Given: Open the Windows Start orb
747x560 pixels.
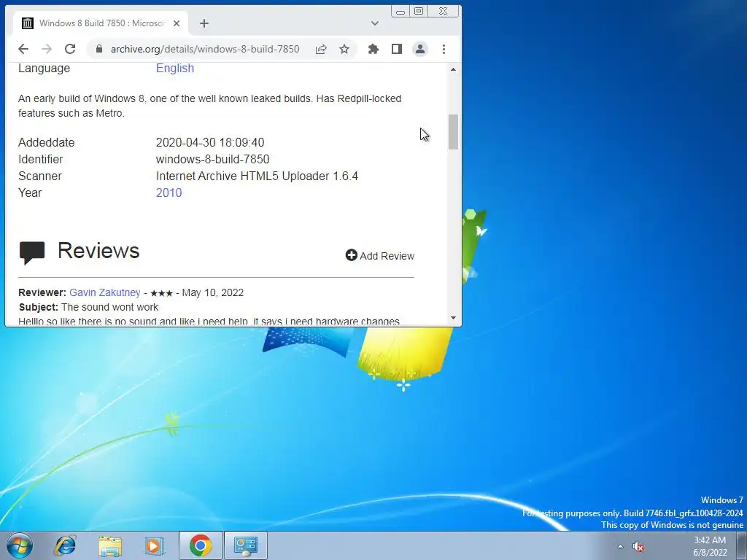Looking at the screenshot, I should (20, 545).
